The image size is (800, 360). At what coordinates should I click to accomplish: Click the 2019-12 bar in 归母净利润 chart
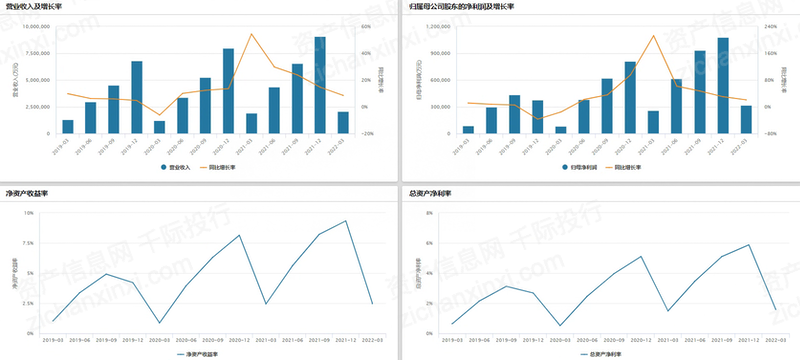click(x=538, y=117)
